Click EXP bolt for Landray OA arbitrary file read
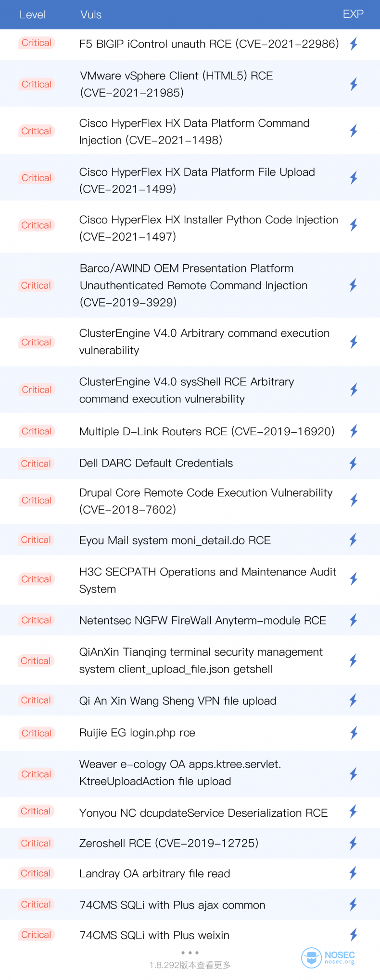The height and width of the screenshot is (980, 380). pos(353,873)
